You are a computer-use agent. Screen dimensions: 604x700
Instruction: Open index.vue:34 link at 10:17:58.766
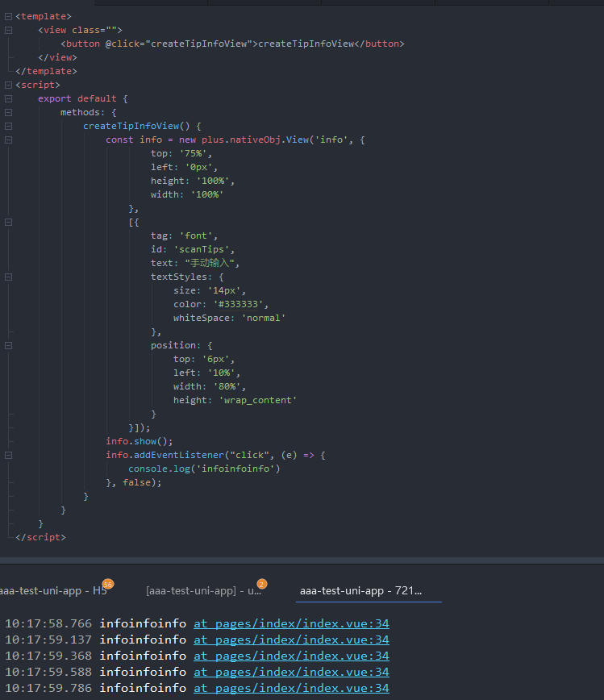(291, 623)
